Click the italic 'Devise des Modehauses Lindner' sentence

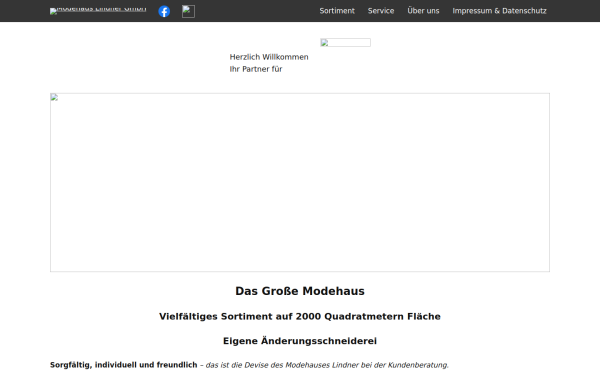[x=327, y=365]
